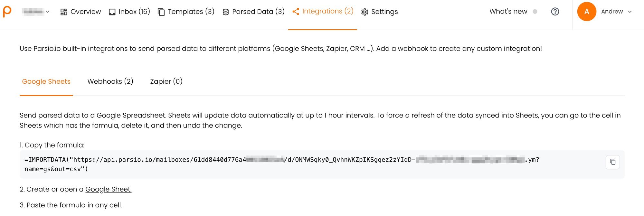Image resolution: width=644 pixels, height=216 pixels.
Task: Select the Google Sheets tab
Action: [46, 81]
